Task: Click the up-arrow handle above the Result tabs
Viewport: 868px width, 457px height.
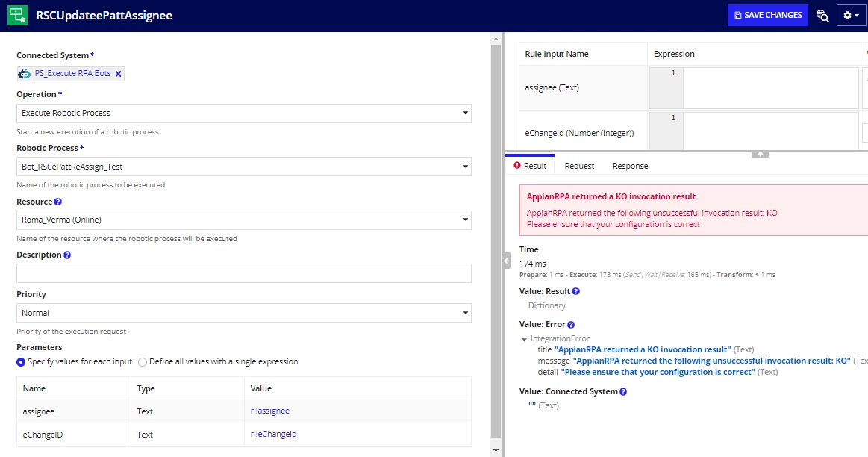Action: (760, 154)
